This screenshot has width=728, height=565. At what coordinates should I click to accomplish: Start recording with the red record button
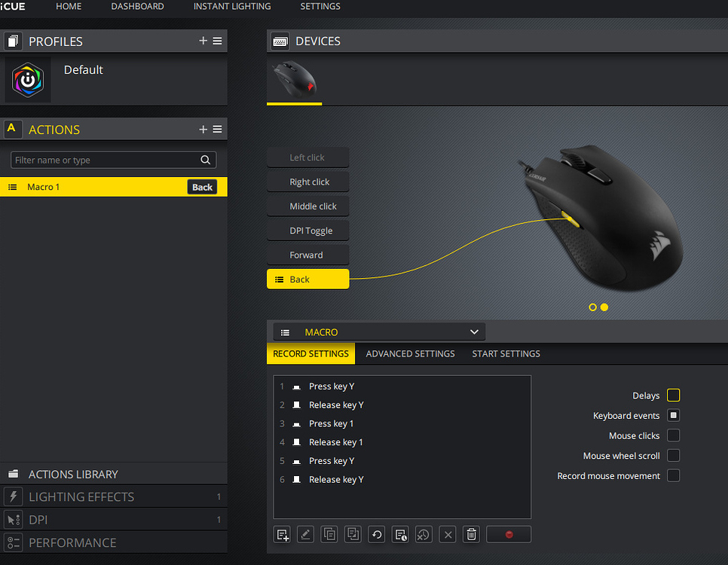(509, 534)
